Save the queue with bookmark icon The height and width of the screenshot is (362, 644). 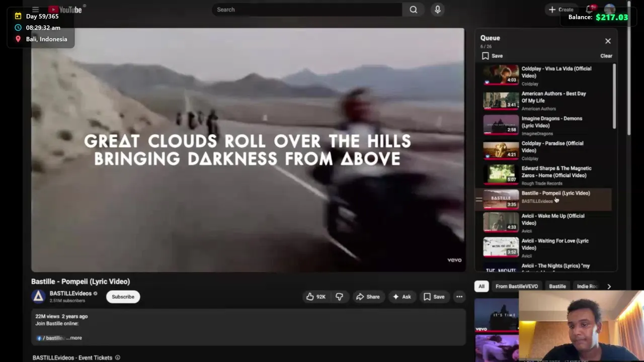pyautogui.click(x=485, y=56)
